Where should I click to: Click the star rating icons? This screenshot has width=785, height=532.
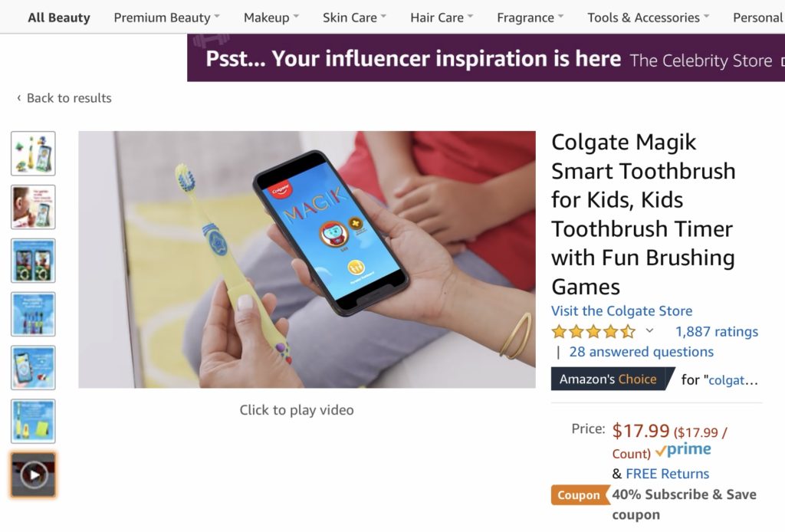point(593,332)
